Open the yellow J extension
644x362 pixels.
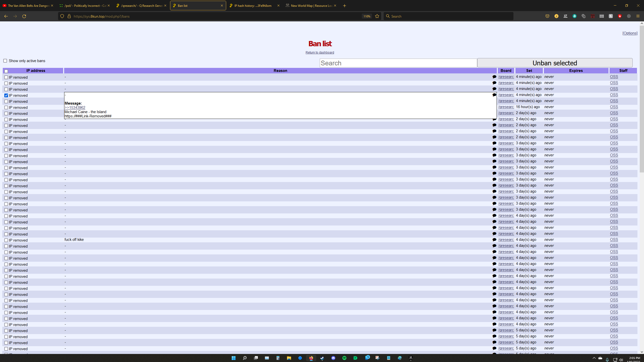click(x=556, y=16)
